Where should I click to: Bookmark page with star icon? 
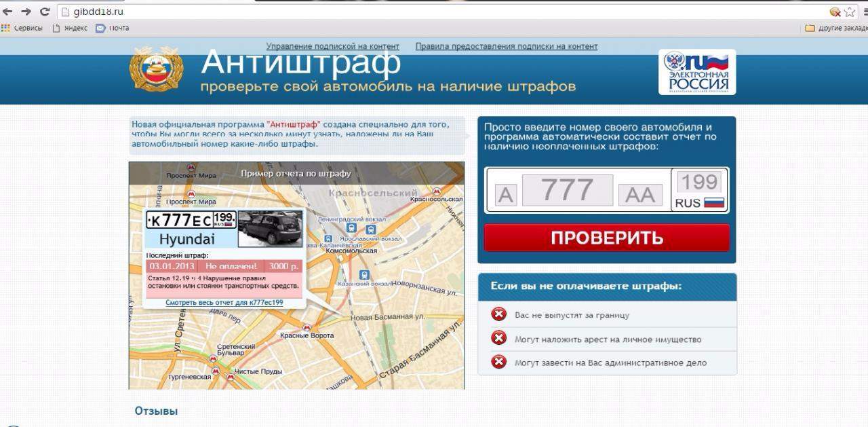coord(849,12)
